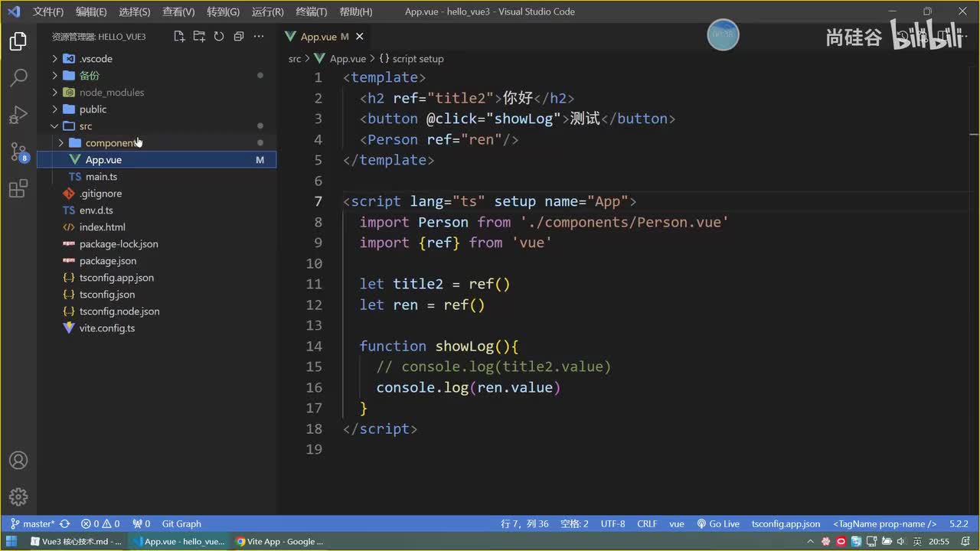Close the App.vue editor tab
This screenshot has width=980, height=551.
360,37
